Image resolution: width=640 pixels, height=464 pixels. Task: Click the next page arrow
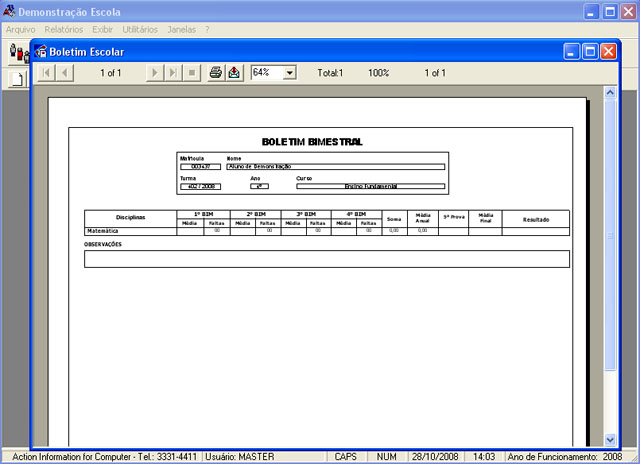154,73
